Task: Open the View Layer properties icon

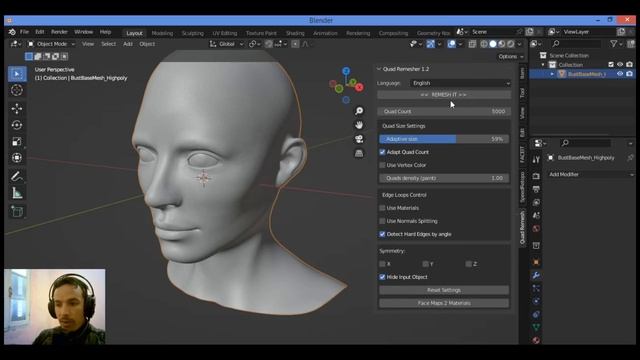Action: [x=536, y=202]
